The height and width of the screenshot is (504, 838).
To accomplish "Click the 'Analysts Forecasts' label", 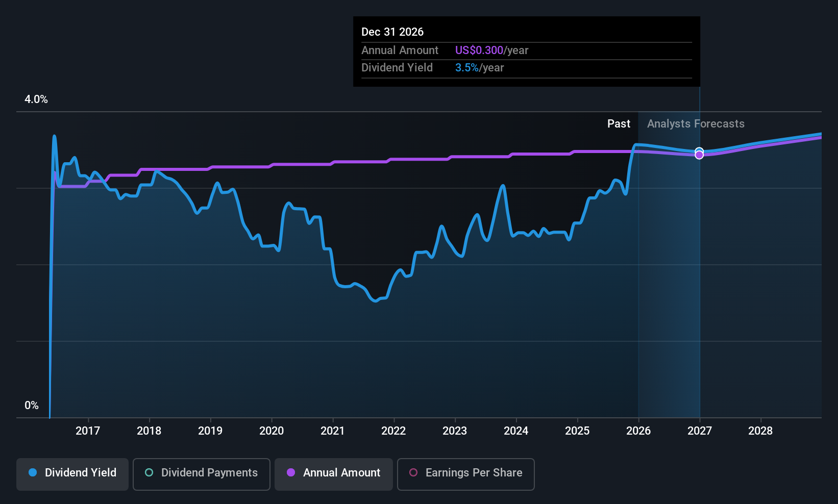I will (696, 124).
